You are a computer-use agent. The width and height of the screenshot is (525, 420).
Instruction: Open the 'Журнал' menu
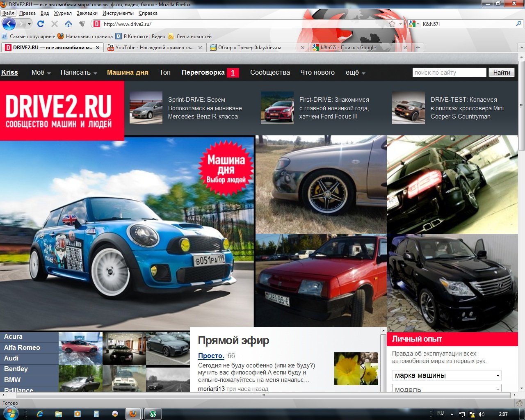62,13
